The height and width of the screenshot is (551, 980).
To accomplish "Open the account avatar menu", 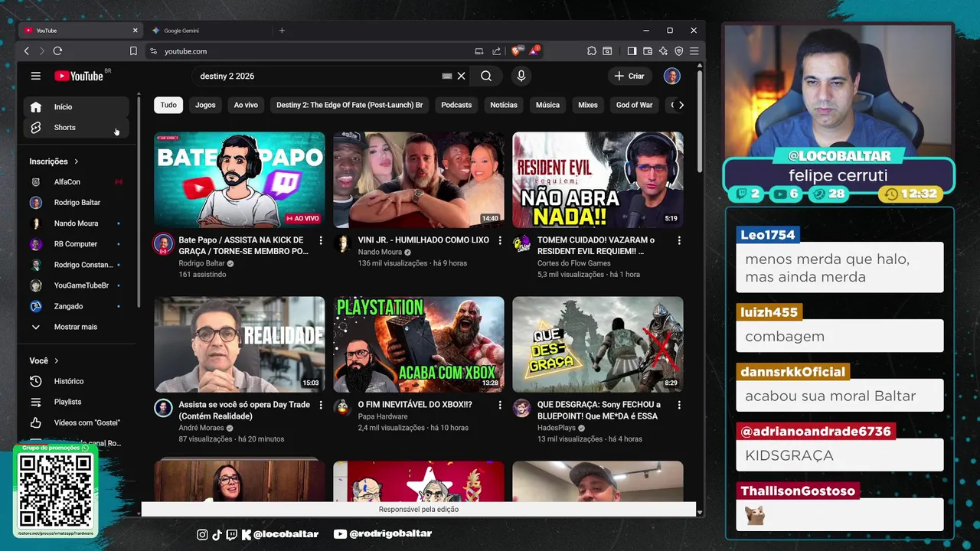I will click(x=671, y=76).
